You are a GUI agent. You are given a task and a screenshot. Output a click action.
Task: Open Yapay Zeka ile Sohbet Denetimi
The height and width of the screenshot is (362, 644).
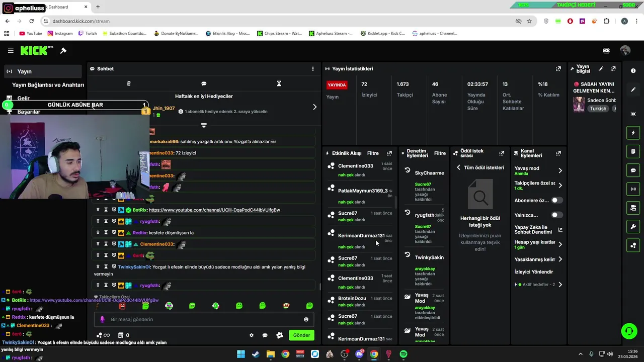[538, 230]
